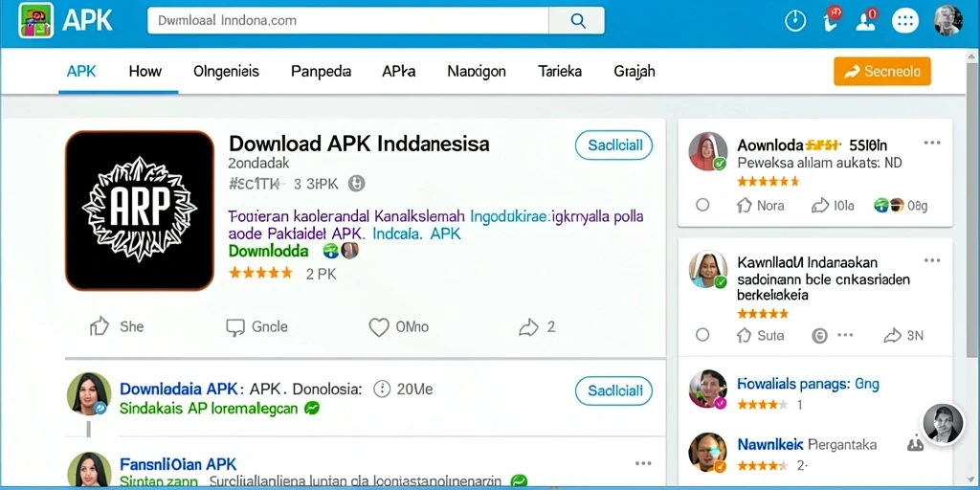Viewport: 980px width, 490px height.
Task: Click the heart OMno icon
Action: 379,327
